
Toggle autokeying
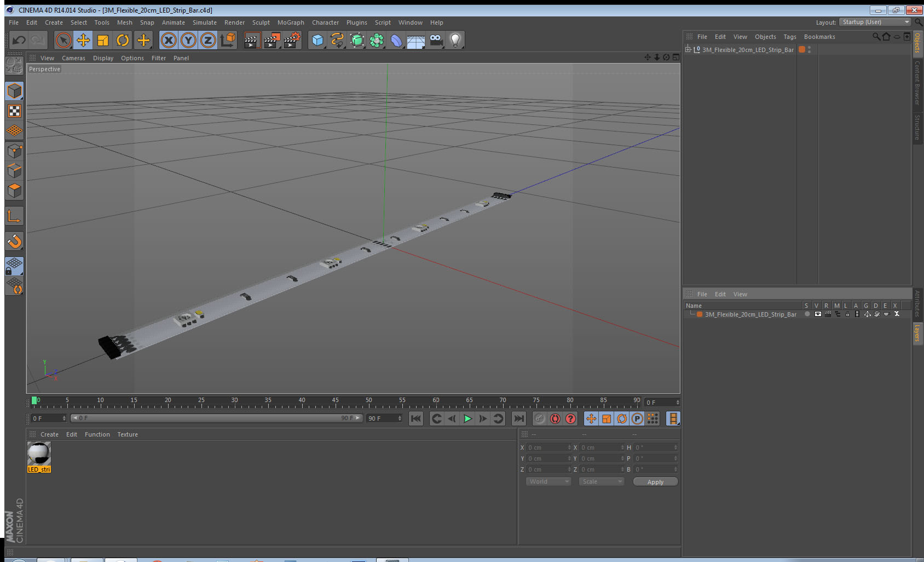555,418
